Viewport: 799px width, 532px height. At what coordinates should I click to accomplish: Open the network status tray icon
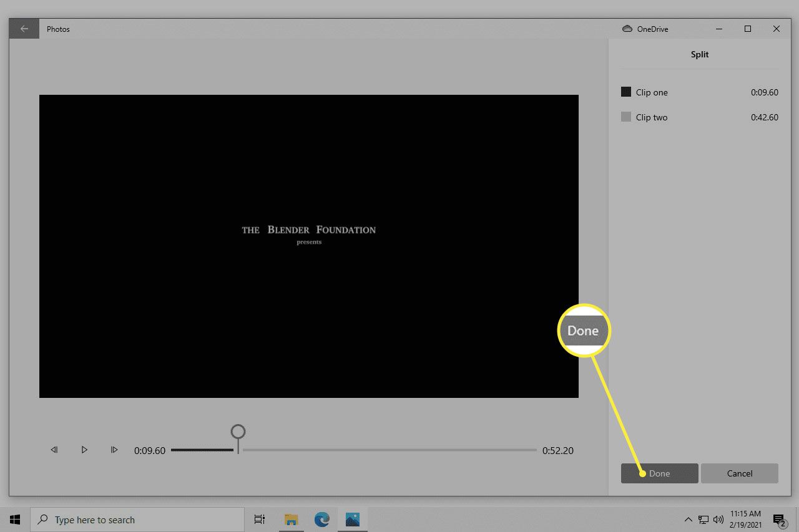703,520
